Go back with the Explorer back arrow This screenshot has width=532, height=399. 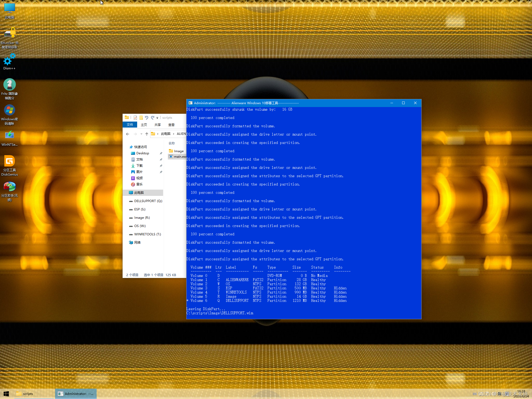tap(128, 134)
